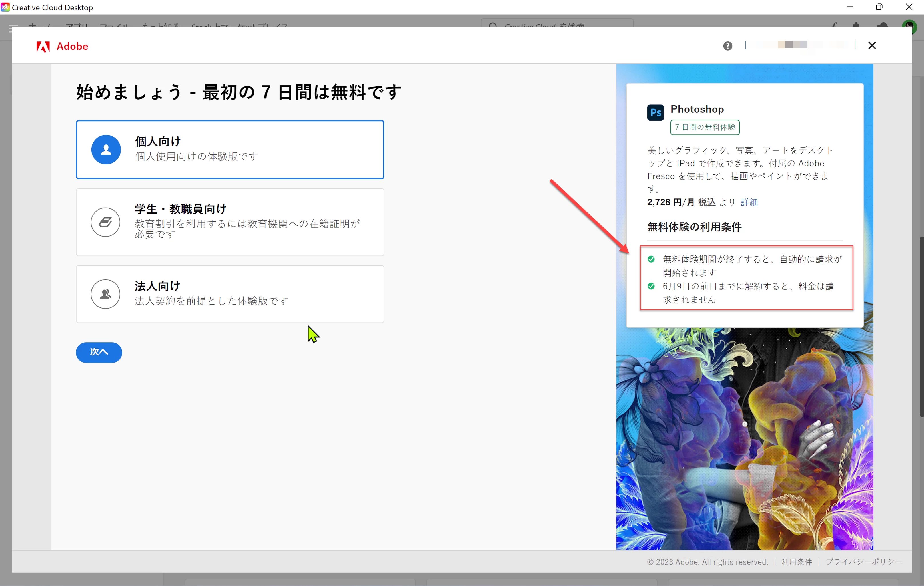Open the プライバシーポリシー footer link

click(863, 562)
